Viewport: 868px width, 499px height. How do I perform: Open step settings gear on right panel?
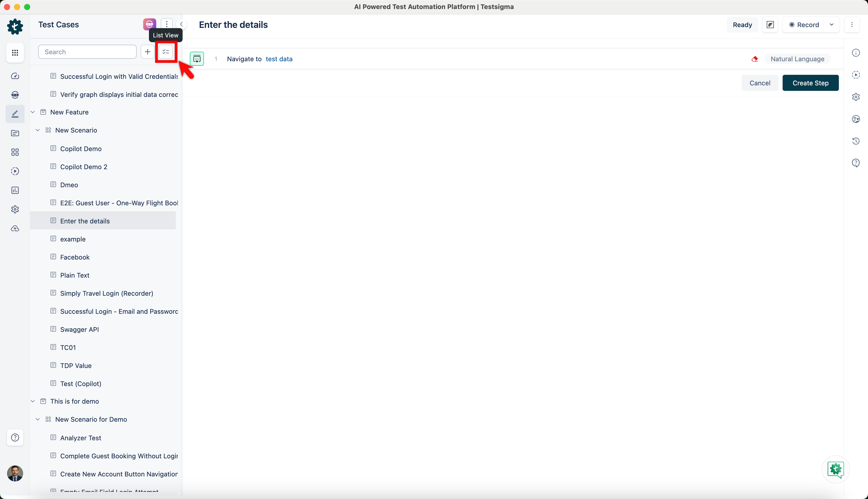tap(856, 97)
